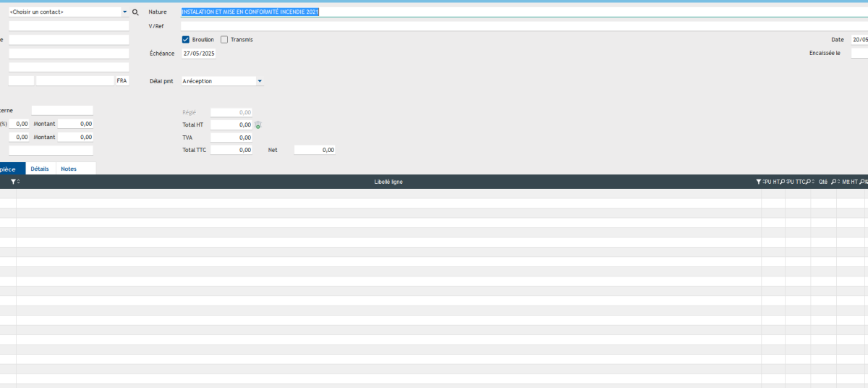Open the Choisir un contact dropdown
This screenshot has width=868, height=388.
(124, 12)
